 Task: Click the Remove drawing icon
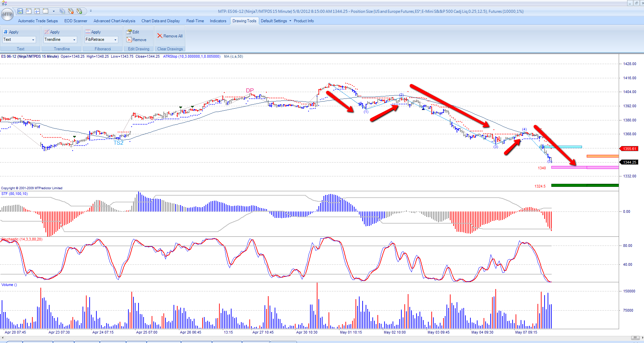129,39
